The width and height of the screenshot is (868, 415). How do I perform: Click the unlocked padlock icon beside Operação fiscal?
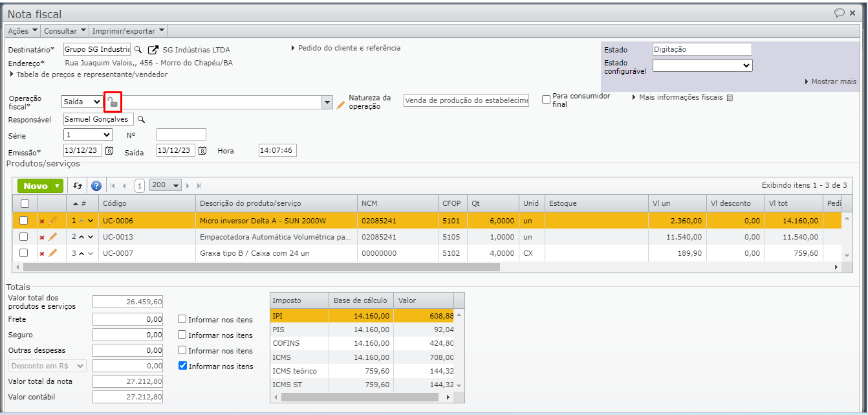[113, 102]
